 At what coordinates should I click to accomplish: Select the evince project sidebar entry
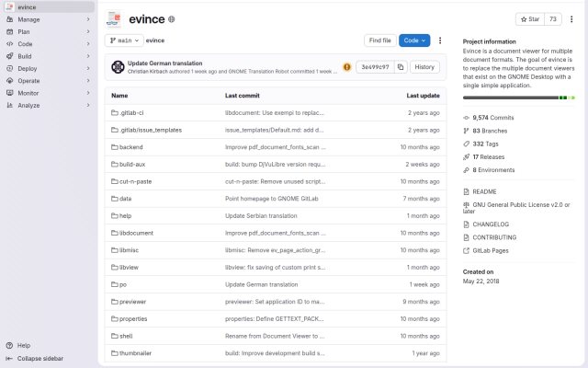coord(49,6)
